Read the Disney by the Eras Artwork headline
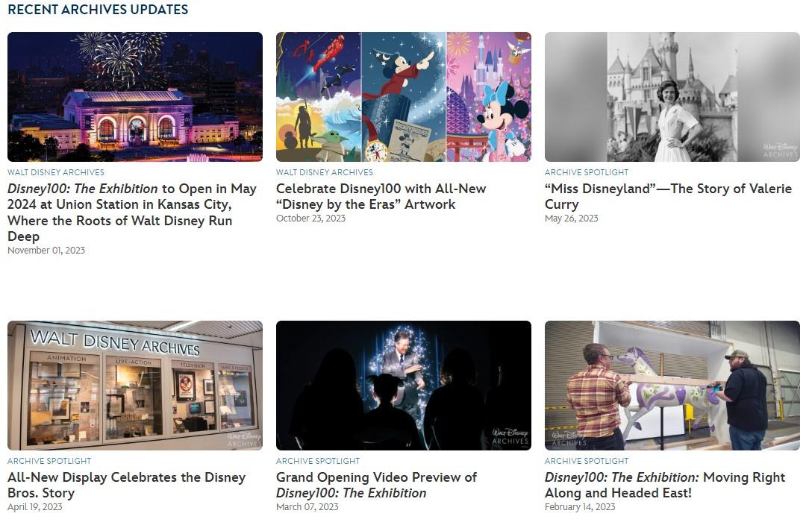The image size is (812, 528). (x=381, y=197)
